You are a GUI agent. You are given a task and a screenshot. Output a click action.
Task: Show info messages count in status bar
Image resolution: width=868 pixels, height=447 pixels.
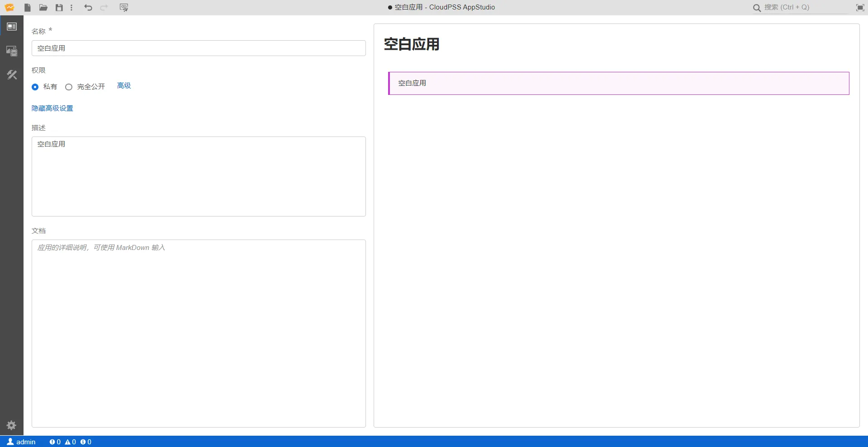(x=86, y=442)
